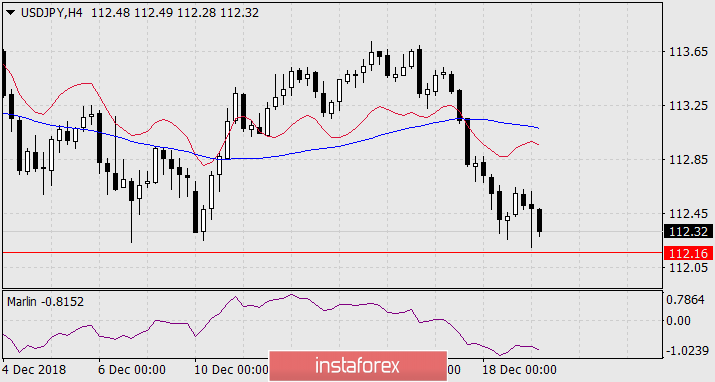The image size is (715, 382).
Task: Select the -1.0239 oscillator scale value
Action: (x=687, y=351)
